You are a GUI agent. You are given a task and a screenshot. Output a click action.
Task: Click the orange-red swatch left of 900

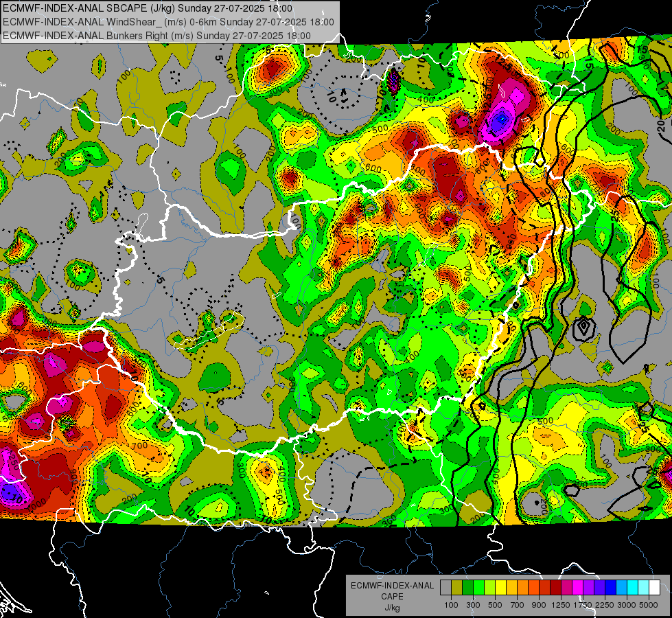tap(533, 587)
